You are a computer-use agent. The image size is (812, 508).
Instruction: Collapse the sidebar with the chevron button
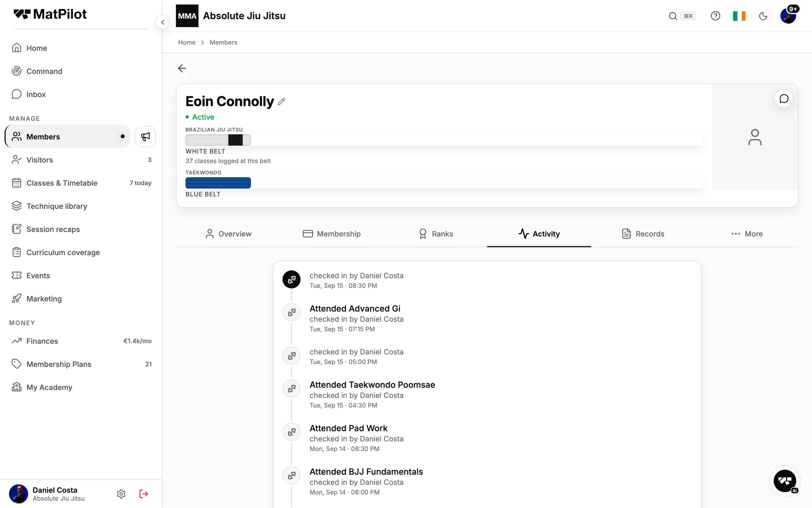point(162,22)
